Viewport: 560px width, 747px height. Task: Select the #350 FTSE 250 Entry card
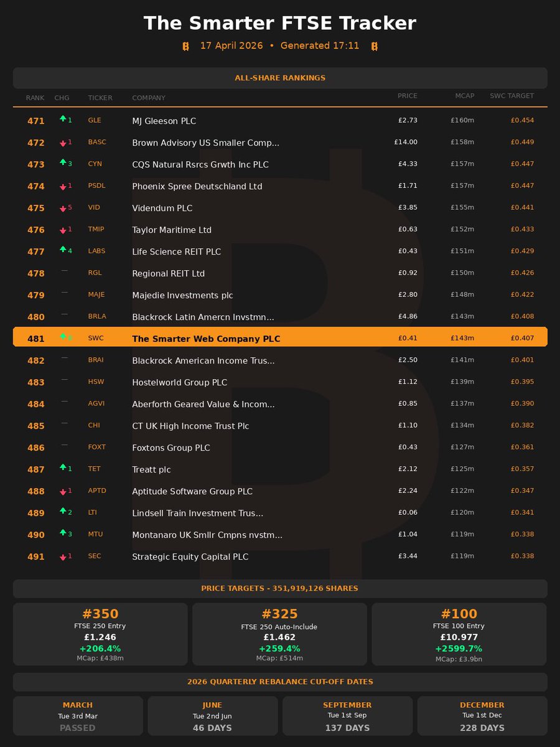[100, 634]
